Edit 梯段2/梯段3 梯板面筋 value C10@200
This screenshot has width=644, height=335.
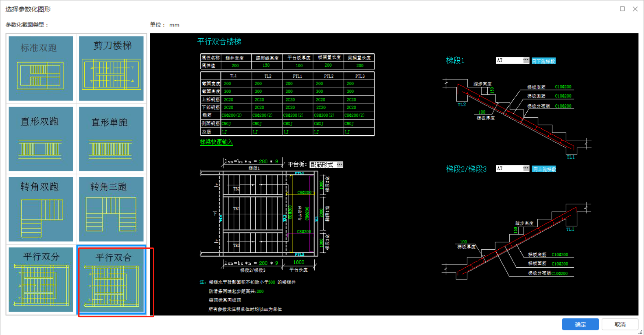(x=560, y=264)
